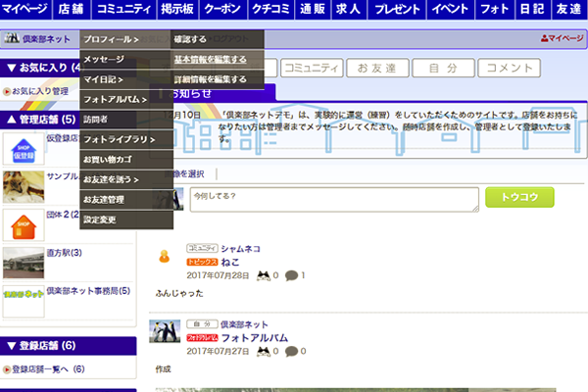Open the ねこ topic link
588x392 pixels.
pos(230,263)
